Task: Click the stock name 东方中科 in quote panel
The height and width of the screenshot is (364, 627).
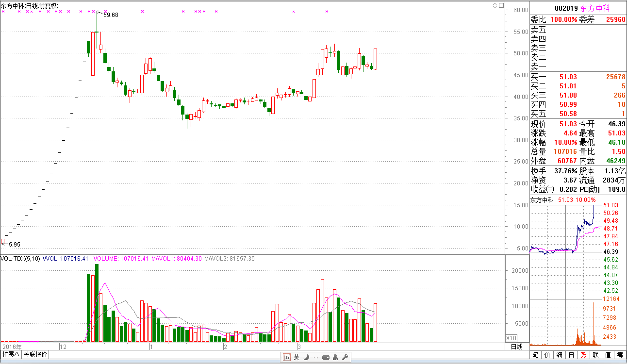Action: coord(595,9)
